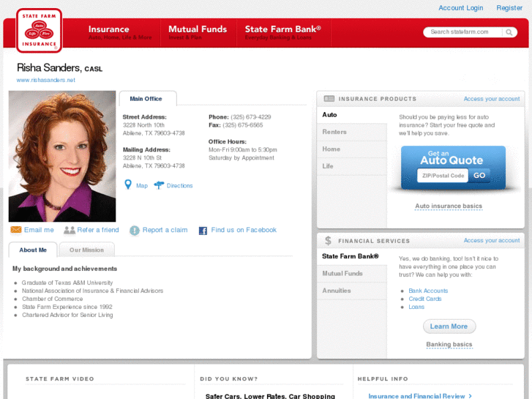Click the Loans link
This screenshot has height=399, width=532.
coord(416,307)
